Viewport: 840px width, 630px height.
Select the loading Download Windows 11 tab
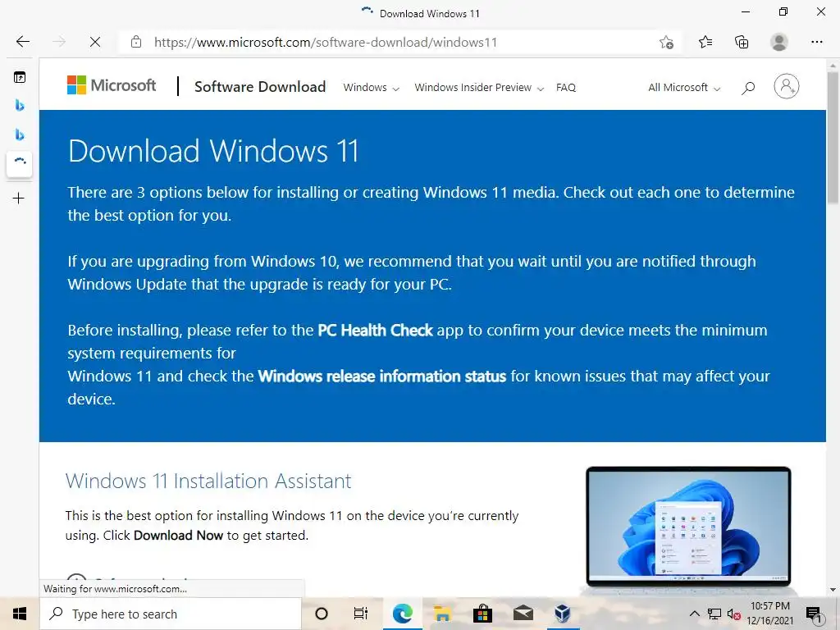tap(20, 164)
